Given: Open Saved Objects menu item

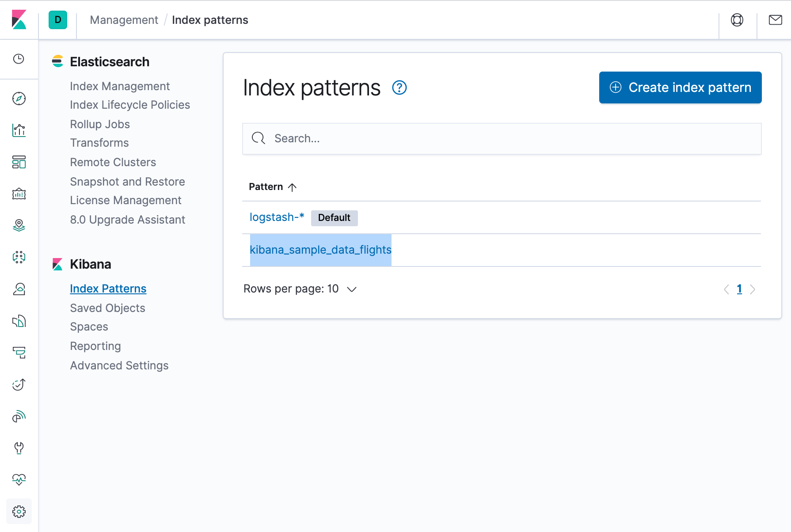Looking at the screenshot, I should 107,308.
